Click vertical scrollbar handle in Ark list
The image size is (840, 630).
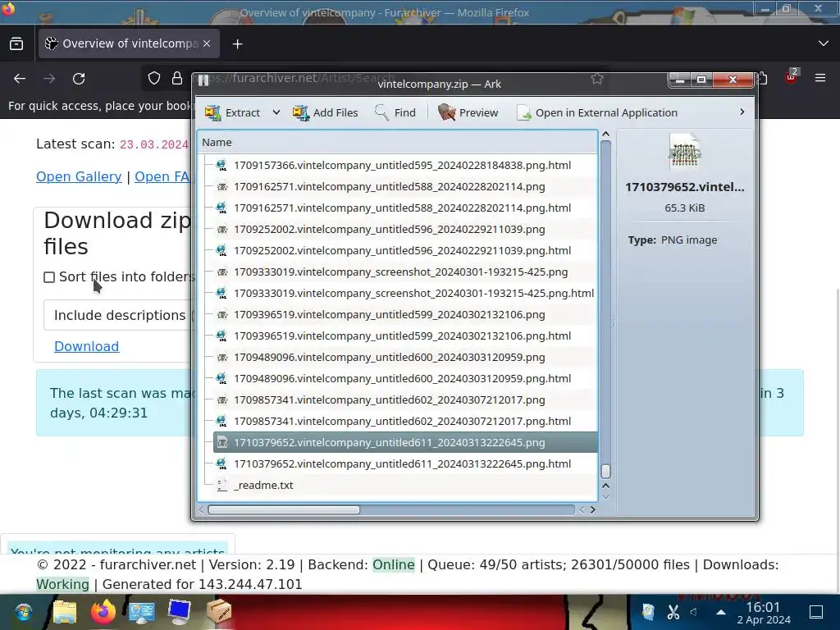tap(606, 471)
